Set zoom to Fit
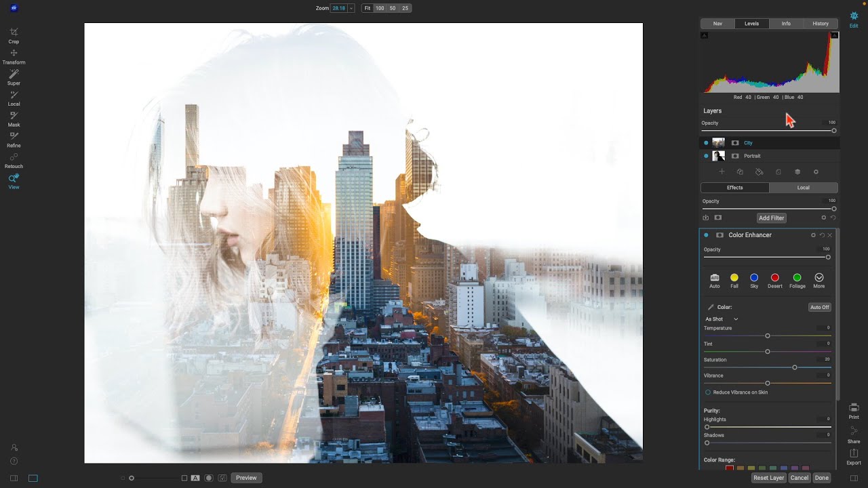The width and height of the screenshot is (868, 488). 368,8
